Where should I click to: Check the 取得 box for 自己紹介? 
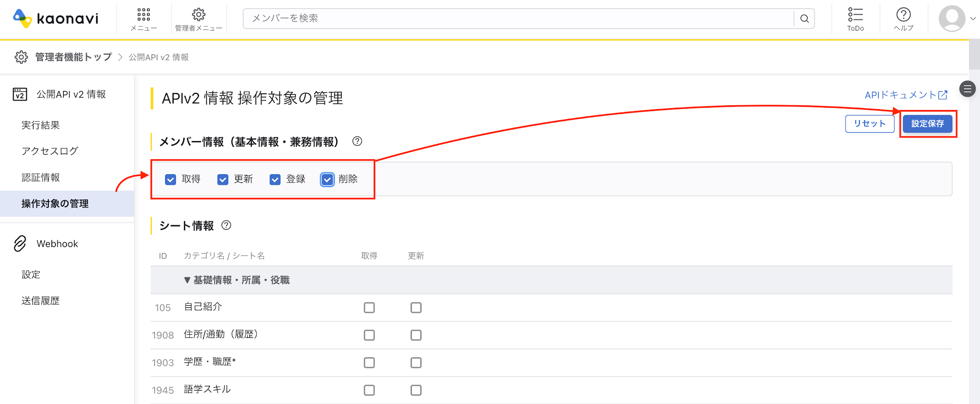tap(369, 307)
